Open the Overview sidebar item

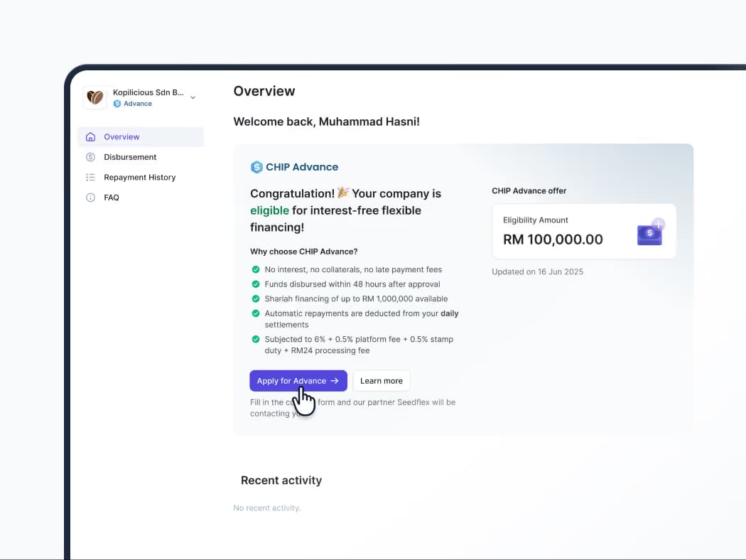(x=141, y=137)
